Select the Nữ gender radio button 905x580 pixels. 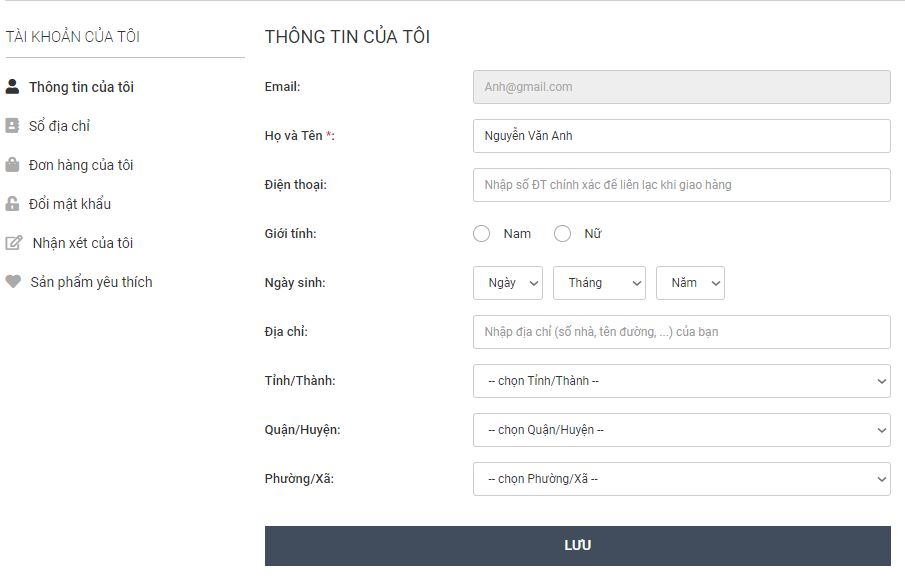coord(562,234)
